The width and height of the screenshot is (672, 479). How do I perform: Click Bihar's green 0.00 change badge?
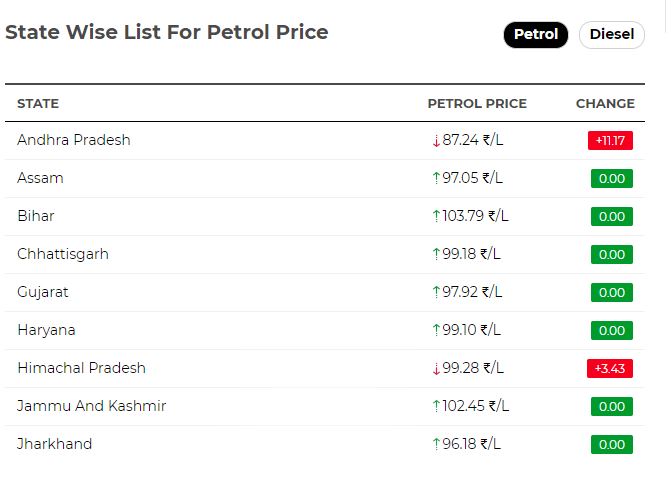612,216
